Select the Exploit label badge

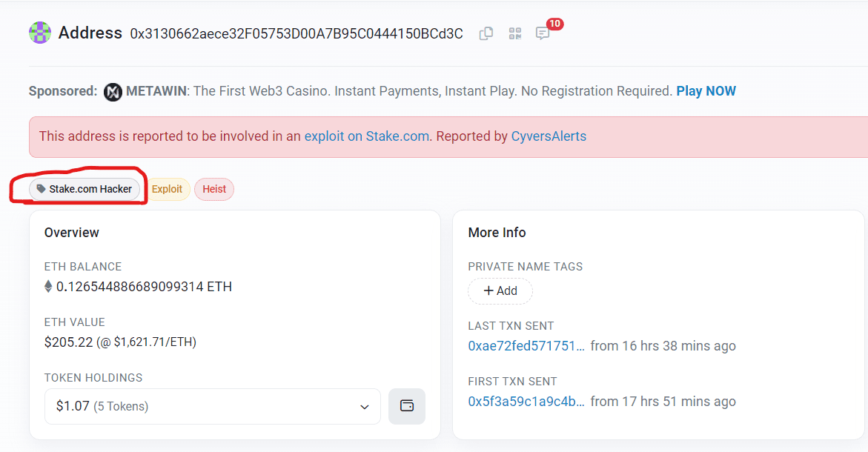coord(168,189)
